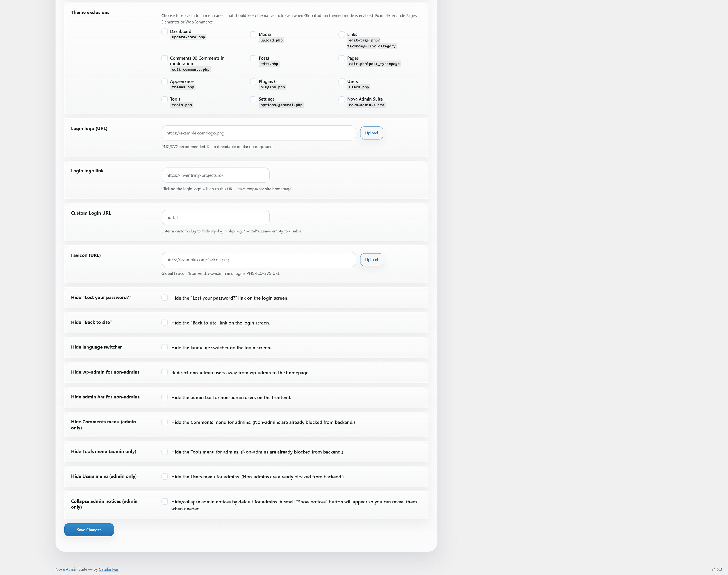This screenshot has width=728, height=575.
Task: Check the Settings options-general.php exclusion
Action: [253, 99]
